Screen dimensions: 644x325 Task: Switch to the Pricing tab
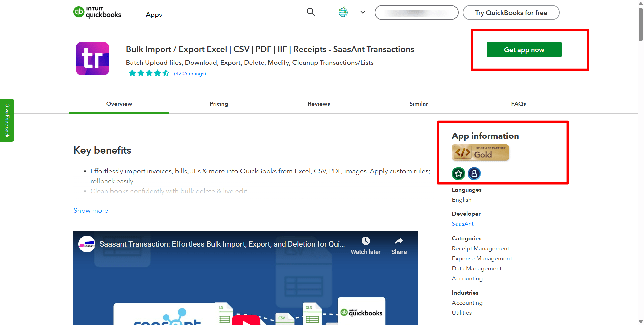[219, 104]
